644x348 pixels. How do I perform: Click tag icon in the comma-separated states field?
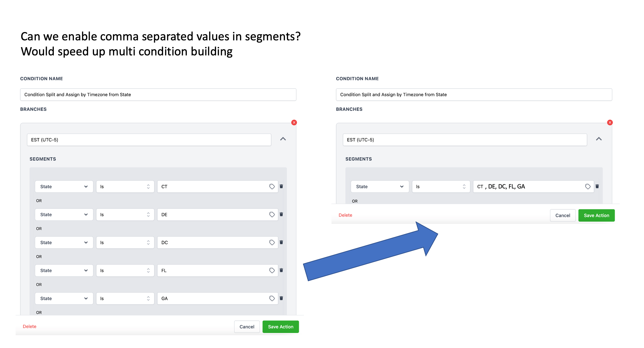588,187
